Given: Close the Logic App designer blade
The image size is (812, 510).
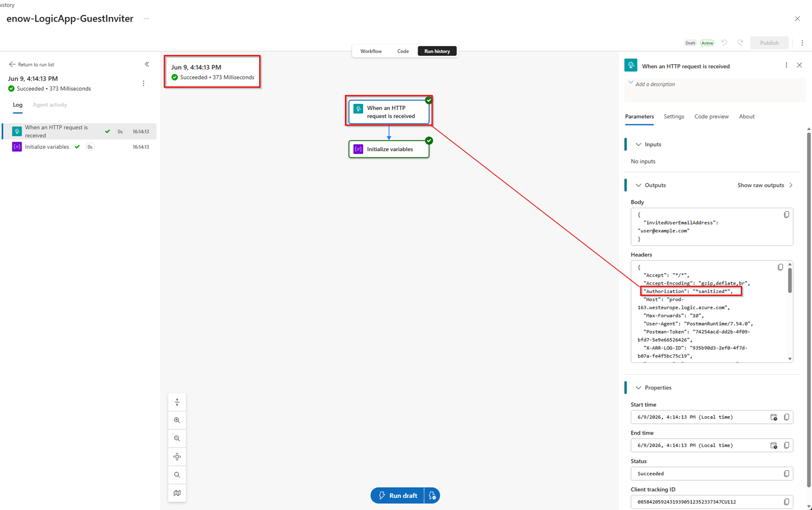Looking at the screenshot, I should [x=797, y=19].
